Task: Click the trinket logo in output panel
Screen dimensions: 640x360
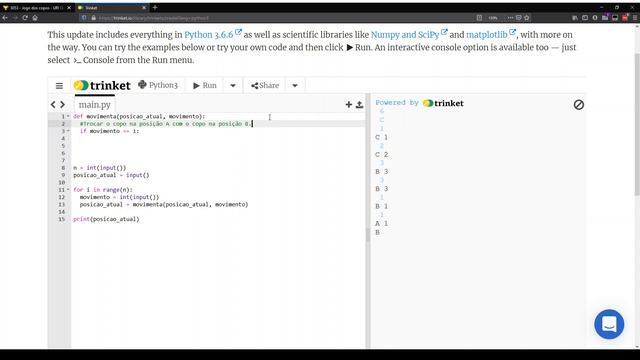Action: point(443,103)
